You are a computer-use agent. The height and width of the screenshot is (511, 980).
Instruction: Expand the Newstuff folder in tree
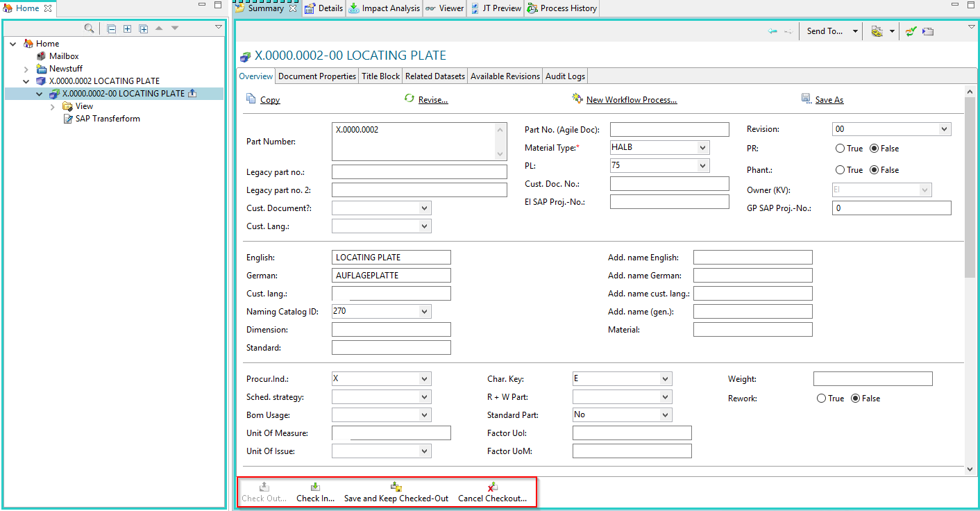click(26, 69)
